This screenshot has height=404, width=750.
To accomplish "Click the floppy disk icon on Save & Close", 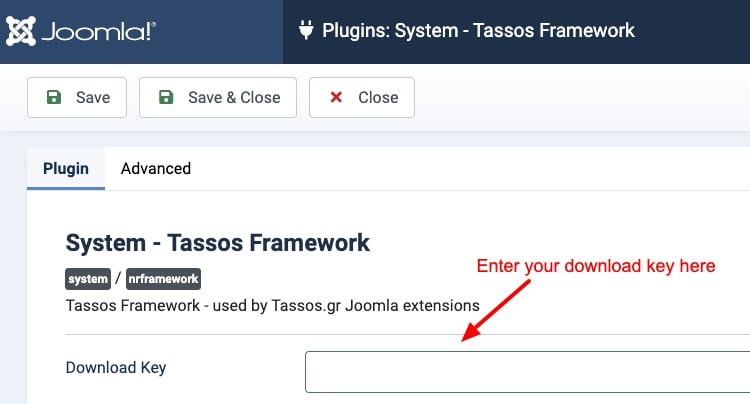I will pos(166,97).
